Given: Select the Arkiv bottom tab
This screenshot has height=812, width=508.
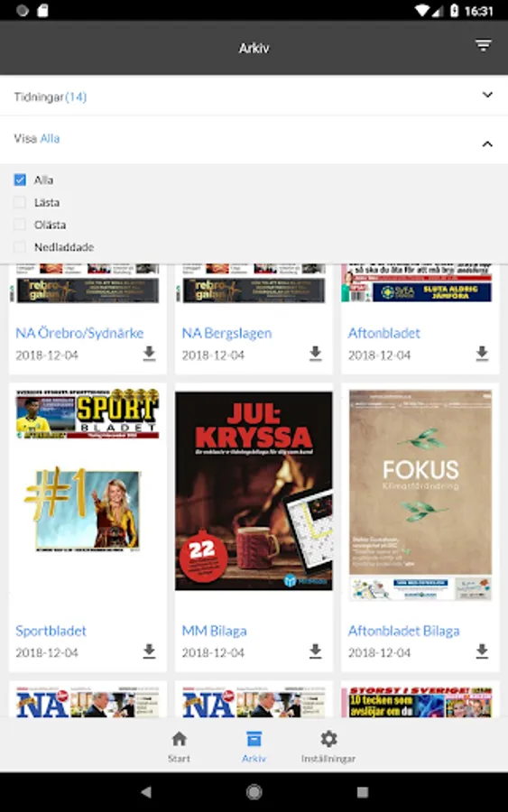Looking at the screenshot, I should pyautogui.click(x=254, y=746).
